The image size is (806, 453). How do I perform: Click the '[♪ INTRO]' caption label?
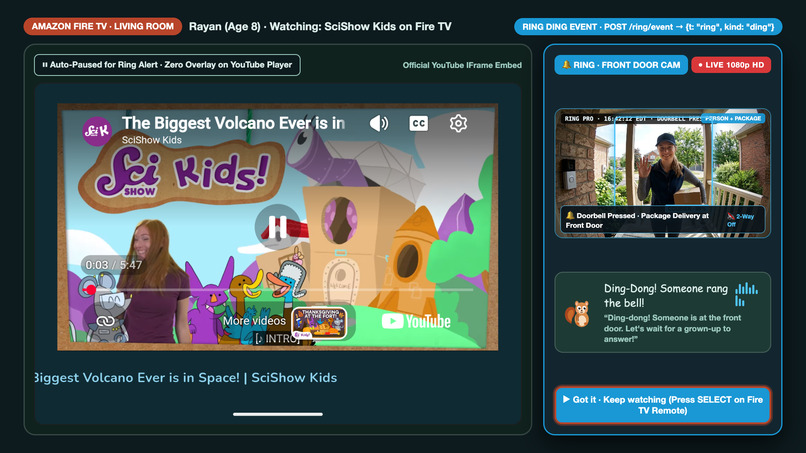tap(278, 339)
